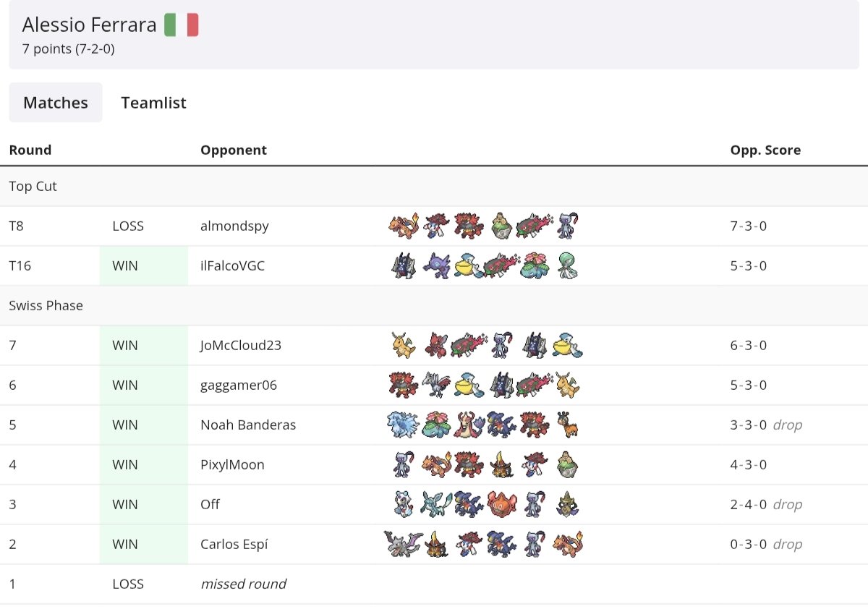Viewport: 868px width, 609px height.
Task: Click Garchomp sprite in Carlos Espí's row
Action: coord(501,545)
